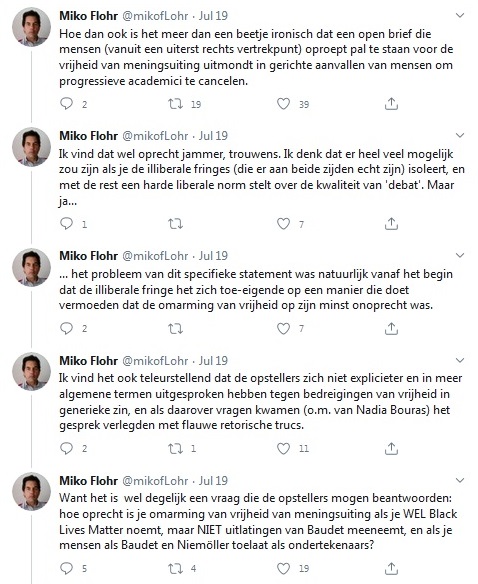Click @mikofLohr handle on the Black Lives Matter tweet
478x584 pixels.
155,480
